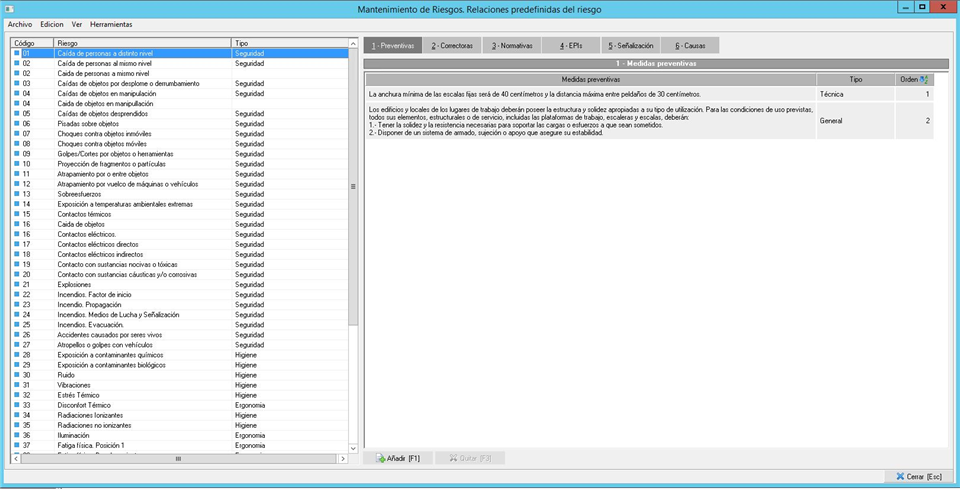The image size is (960, 489).
Task: Select risk 17 Contactos eléctricos directos
Action: click(x=180, y=244)
